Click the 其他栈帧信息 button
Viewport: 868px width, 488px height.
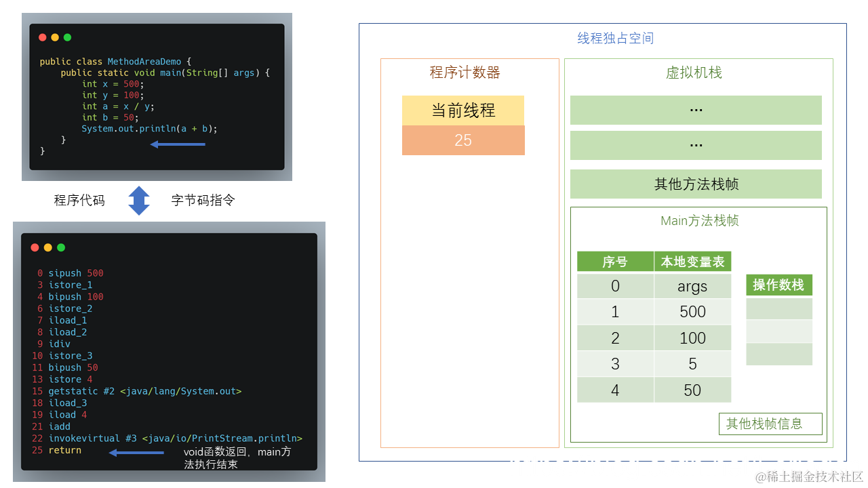click(770, 424)
